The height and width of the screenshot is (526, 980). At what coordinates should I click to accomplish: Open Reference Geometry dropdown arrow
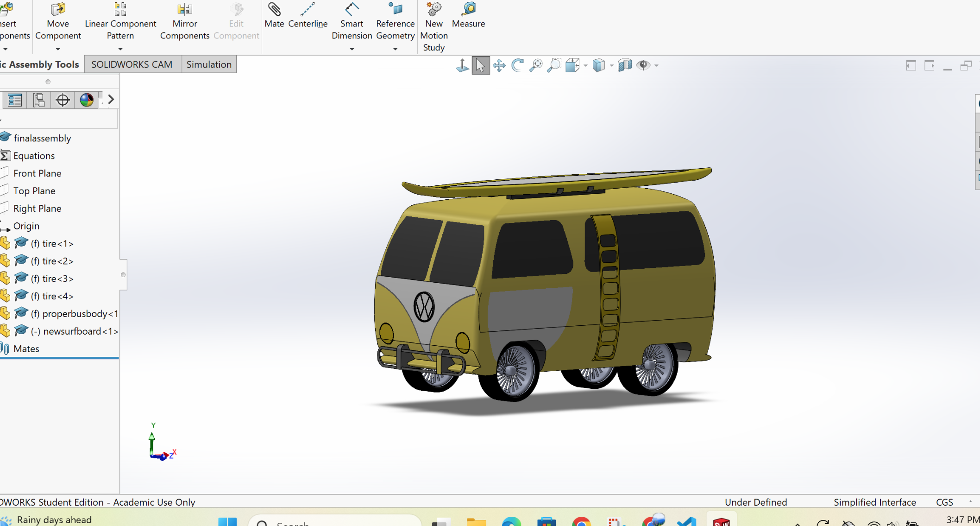(x=395, y=49)
